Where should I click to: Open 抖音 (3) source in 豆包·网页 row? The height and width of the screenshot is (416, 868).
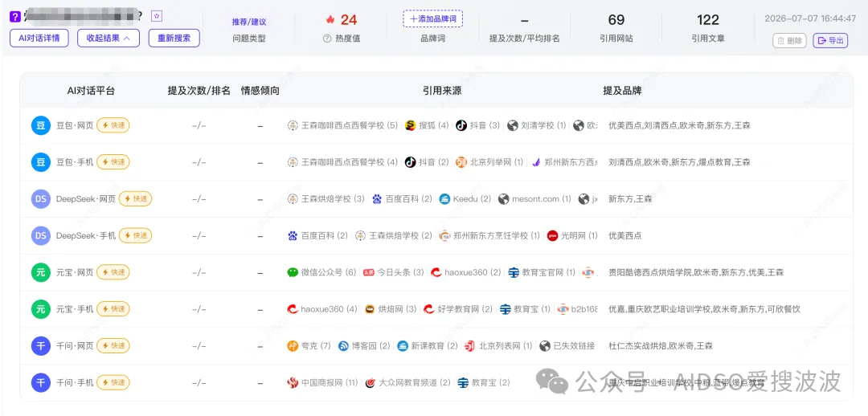(x=477, y=125)
